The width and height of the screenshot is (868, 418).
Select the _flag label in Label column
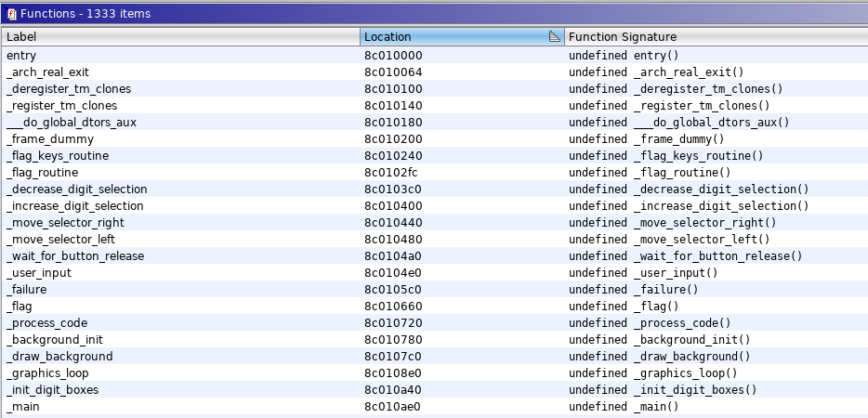(x=20, y=307)
